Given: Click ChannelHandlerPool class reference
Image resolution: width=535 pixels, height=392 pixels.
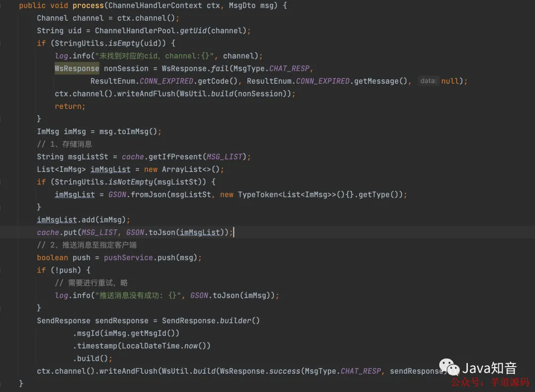Looking at the screenshot, I should 135,31.
